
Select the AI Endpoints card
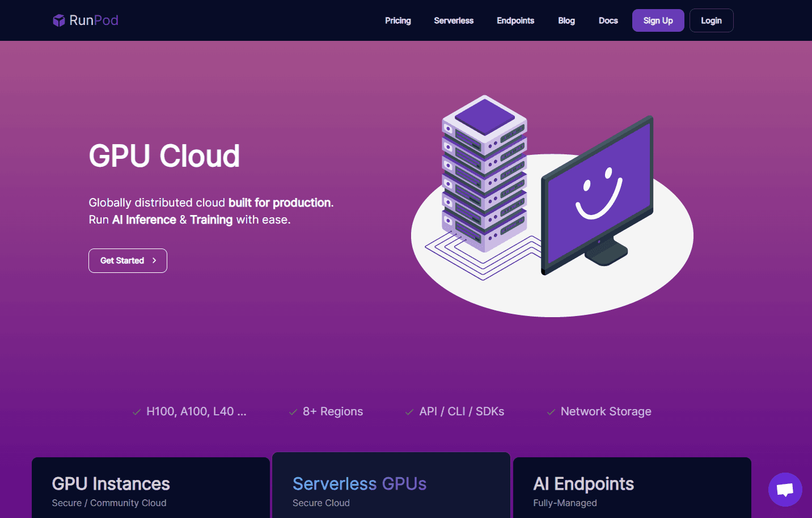tap(632, 488)
